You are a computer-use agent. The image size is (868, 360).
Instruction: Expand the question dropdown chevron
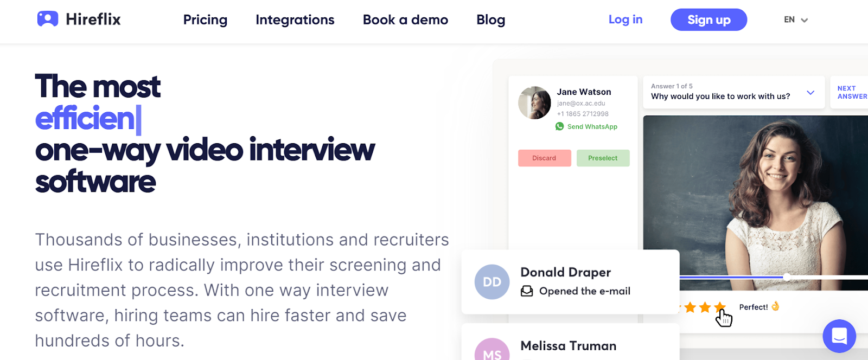pos(810,93)
